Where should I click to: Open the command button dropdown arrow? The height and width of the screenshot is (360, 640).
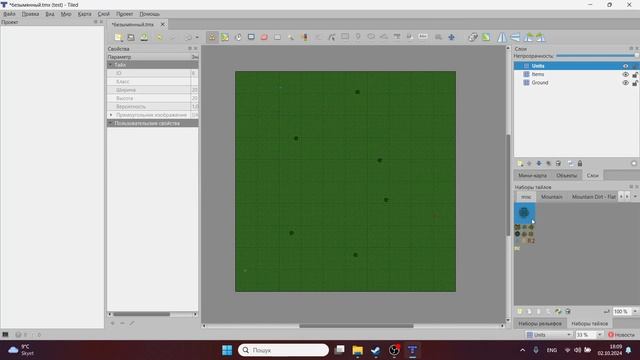pos(197,37)
